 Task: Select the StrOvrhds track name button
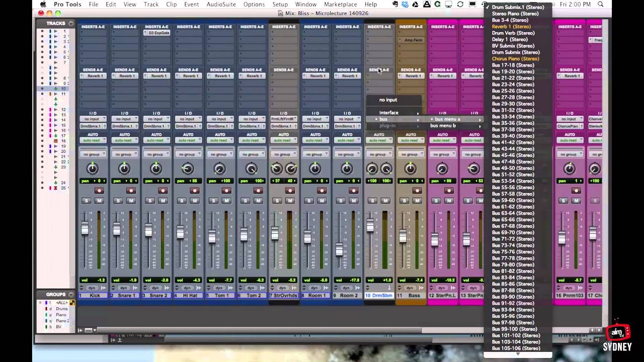284,296
